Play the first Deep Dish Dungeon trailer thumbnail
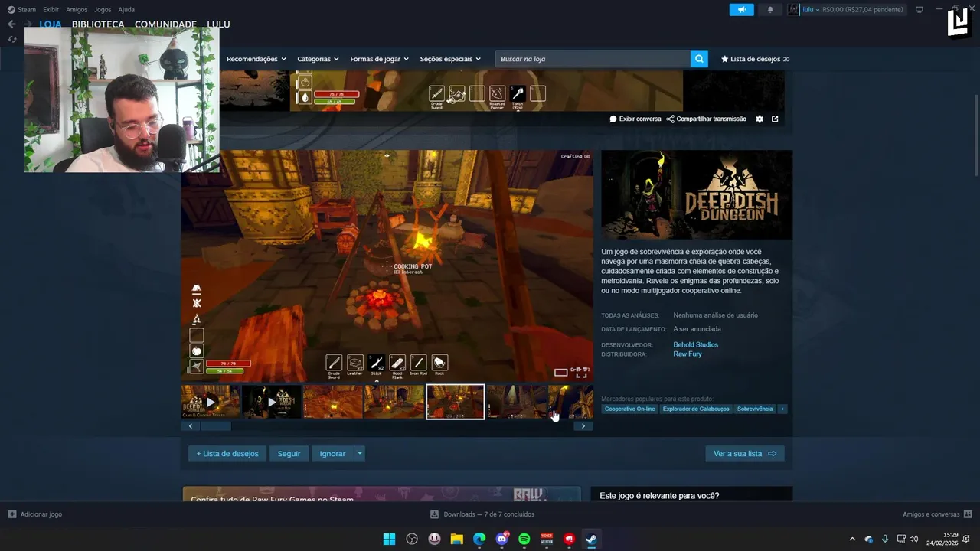Viewport: 980px width, 551px height. point(210,402)
